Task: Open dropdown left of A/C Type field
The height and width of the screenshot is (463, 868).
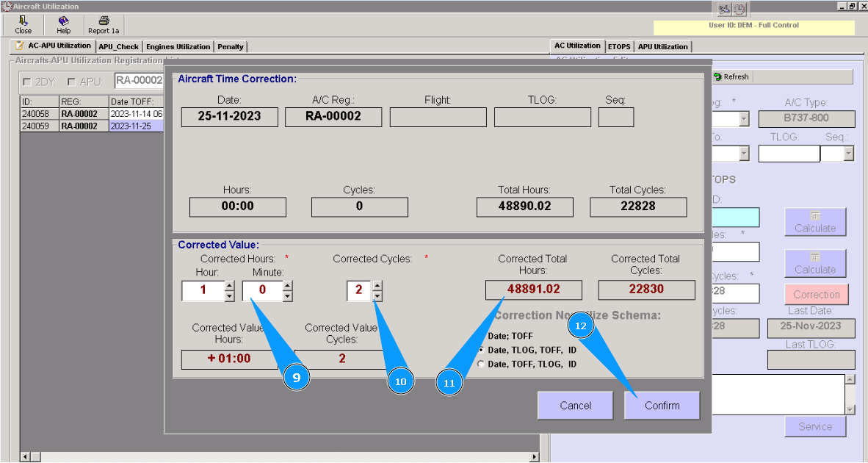Action: 744,118
